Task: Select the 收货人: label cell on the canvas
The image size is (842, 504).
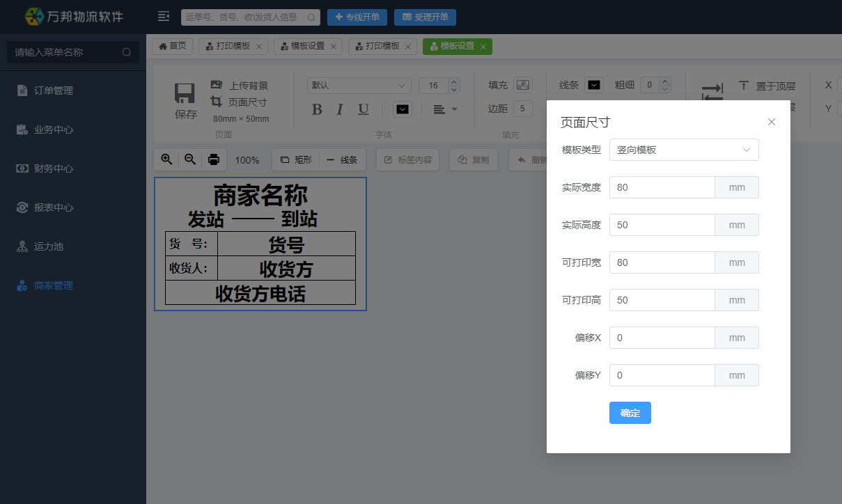Action: click(192, 268)
